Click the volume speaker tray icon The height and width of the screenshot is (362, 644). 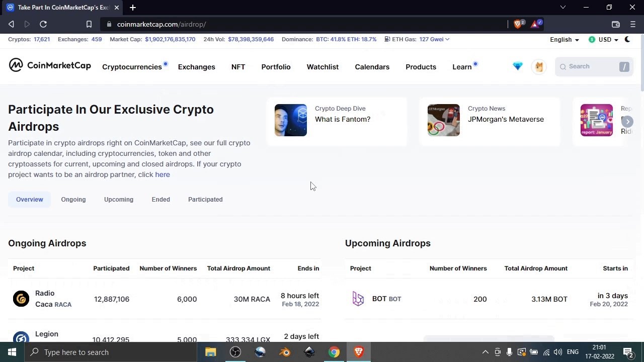tap(558, 352)
